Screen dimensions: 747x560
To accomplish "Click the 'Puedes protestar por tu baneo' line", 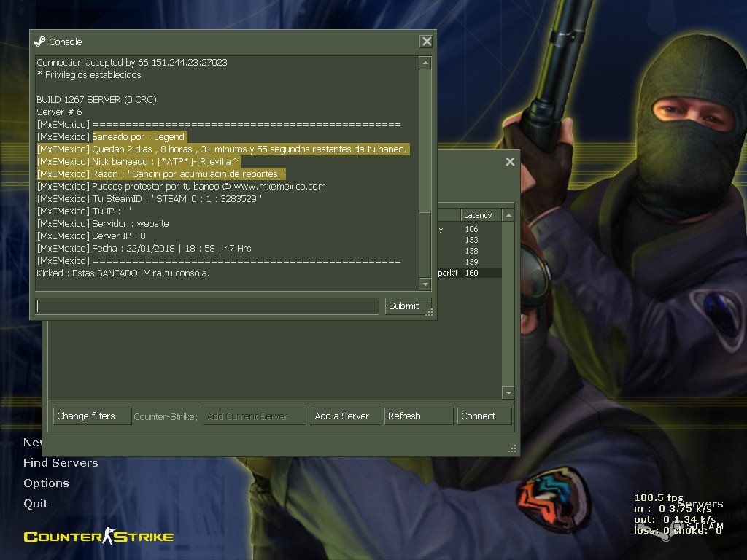I will click(x=182, y=186).
